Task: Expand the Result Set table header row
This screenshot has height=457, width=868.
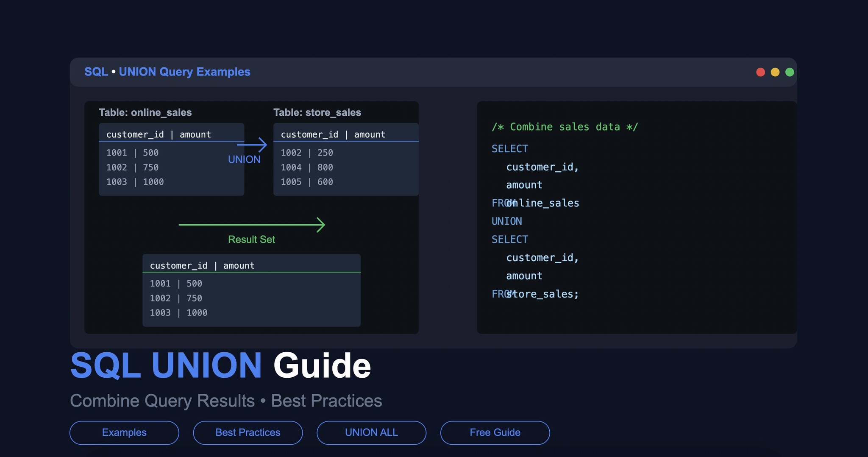Action: pos(202,265)
